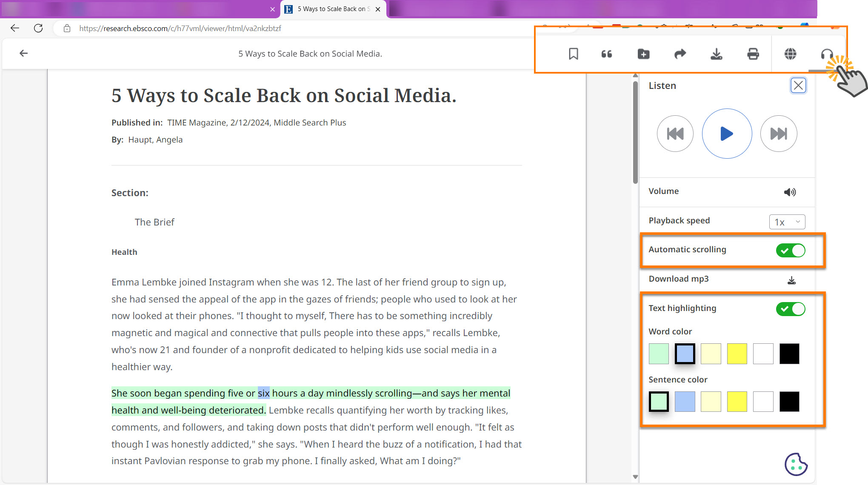
Task: Reload the page in the browser
Action: pos(38,28)
